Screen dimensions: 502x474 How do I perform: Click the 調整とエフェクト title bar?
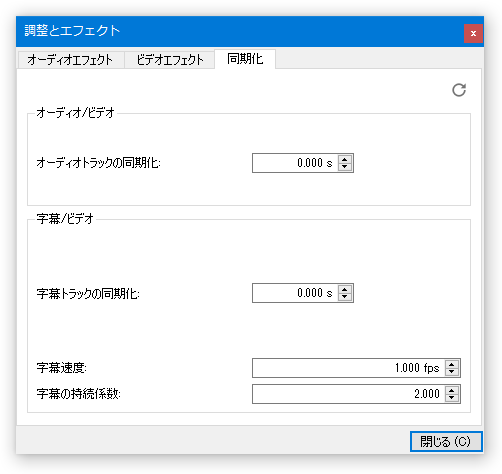point(233,31)
